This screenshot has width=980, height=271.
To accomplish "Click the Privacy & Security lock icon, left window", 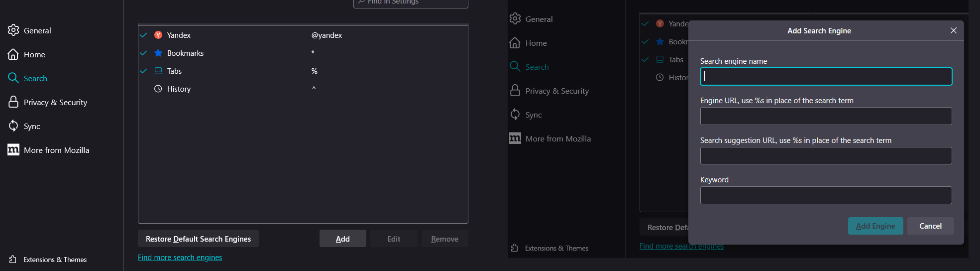I will 13,102.
